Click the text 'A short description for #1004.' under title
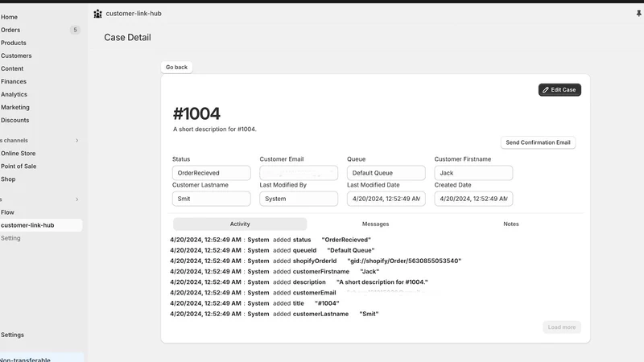The width and height of the screenshot is (644, 362). coord(214,130)
